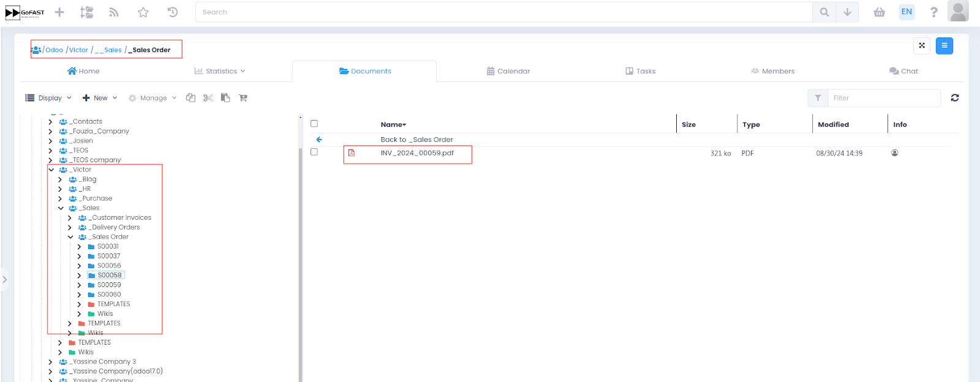Viewport: 980px width, 382px height.
Task: Expand the _Yassine Company 3 node
Action: [50, 362]
